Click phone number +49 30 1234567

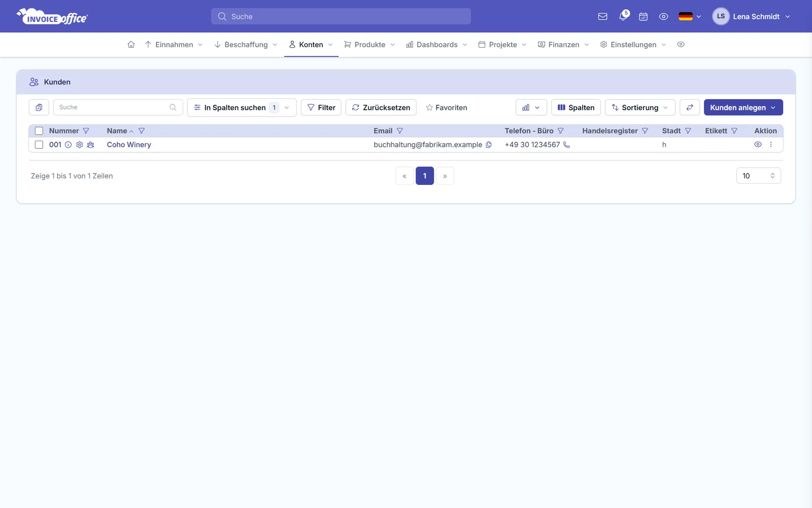coord(532,145)
